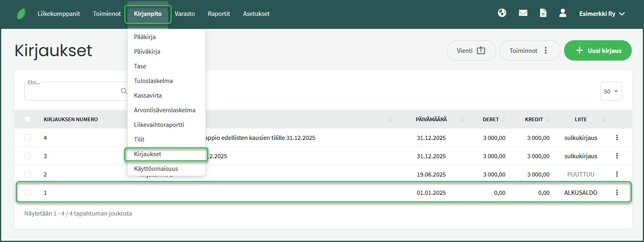Click the document icon in header
The height and width of the screenshot is (242, 644).
543,13
